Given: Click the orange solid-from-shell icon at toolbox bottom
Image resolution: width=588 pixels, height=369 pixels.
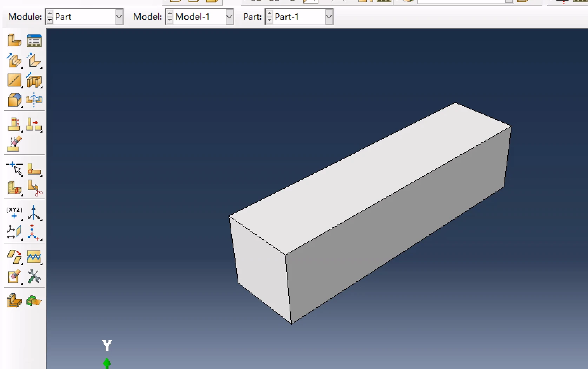Looking at the screenshot, I should (x=14, y=301).
